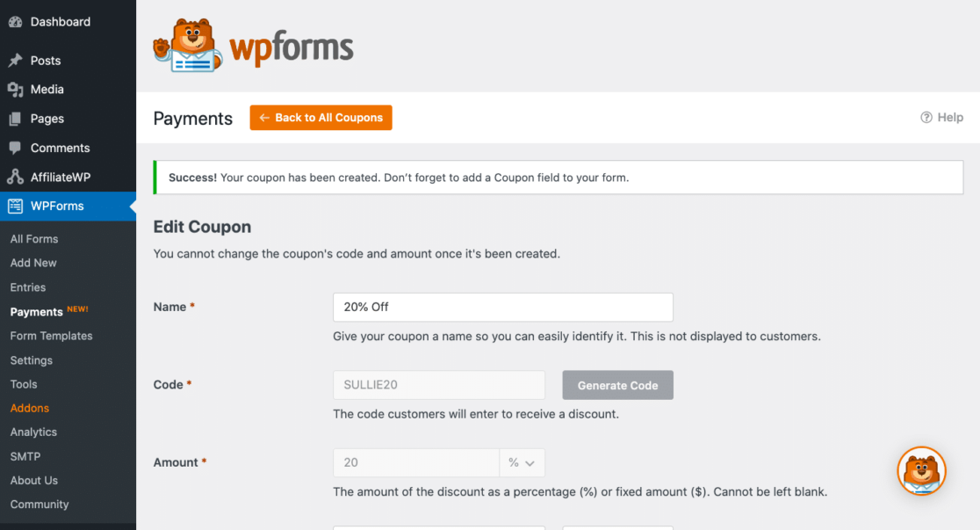Select Addons in the WPForms submenu

[30, 408]
